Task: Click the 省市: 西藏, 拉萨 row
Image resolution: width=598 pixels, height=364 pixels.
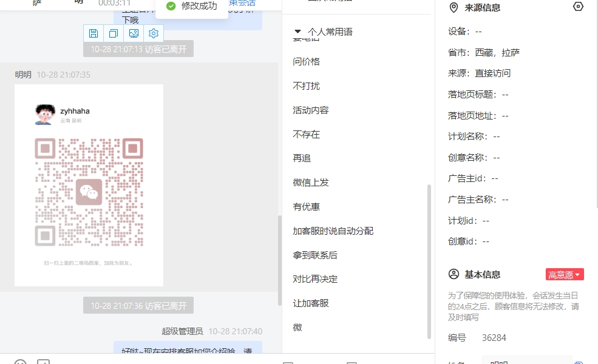Action: (484, 53)
